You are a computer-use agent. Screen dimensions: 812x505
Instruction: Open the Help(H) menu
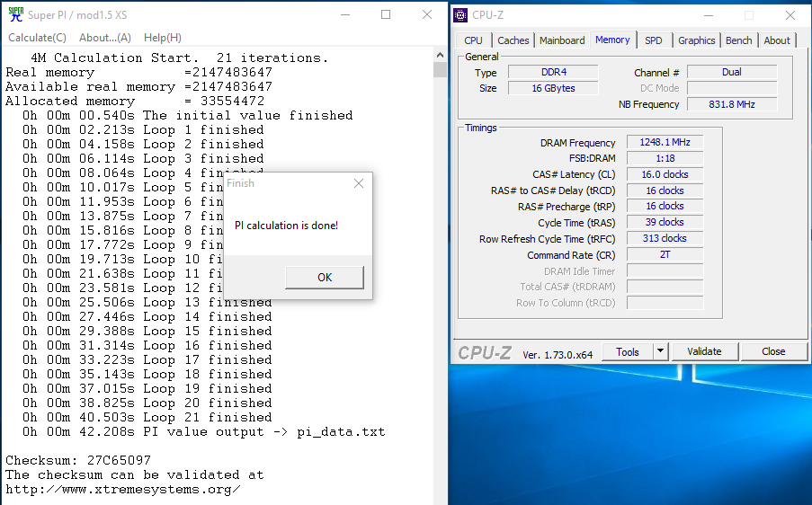pos(163,38)
